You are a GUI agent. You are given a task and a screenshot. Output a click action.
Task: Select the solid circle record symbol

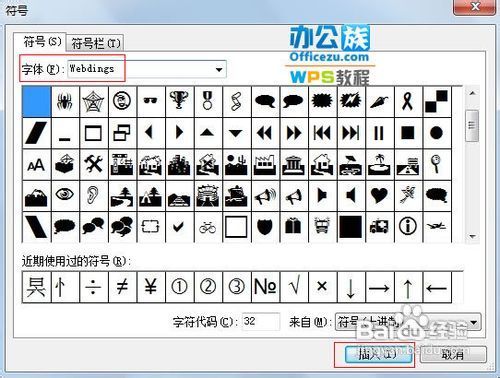(436, 133)
